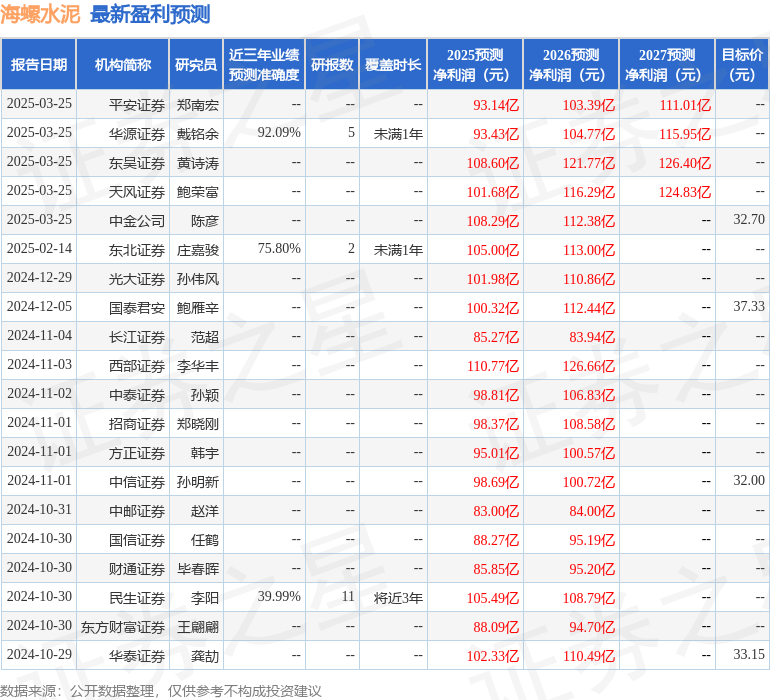Click target price 37.33
The height and width of the screenshot is (700, 770).
click(749, 307)
